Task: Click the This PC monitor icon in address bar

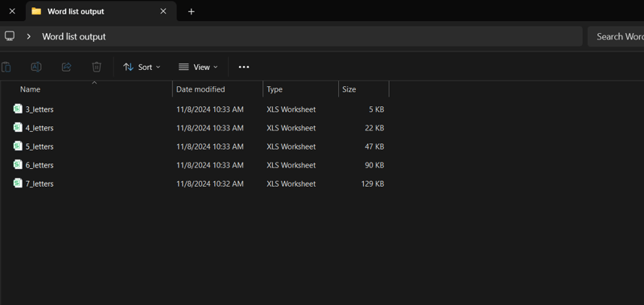Action: pos(10,36)
